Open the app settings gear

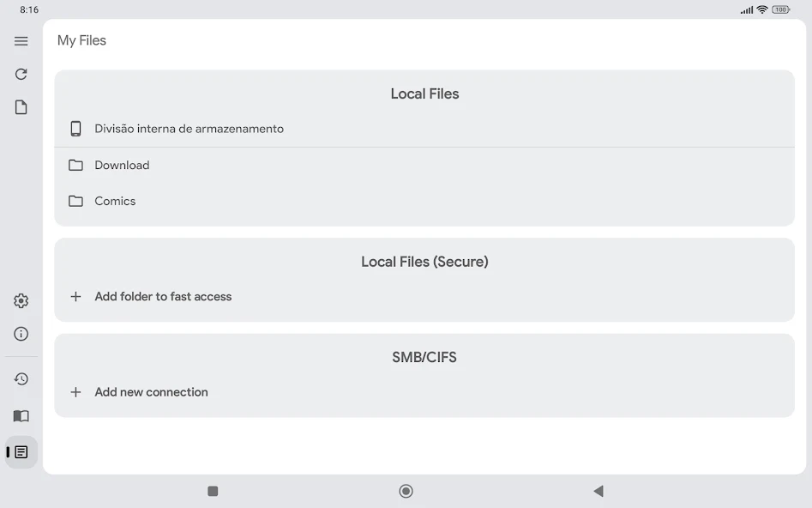coord(21,300)
